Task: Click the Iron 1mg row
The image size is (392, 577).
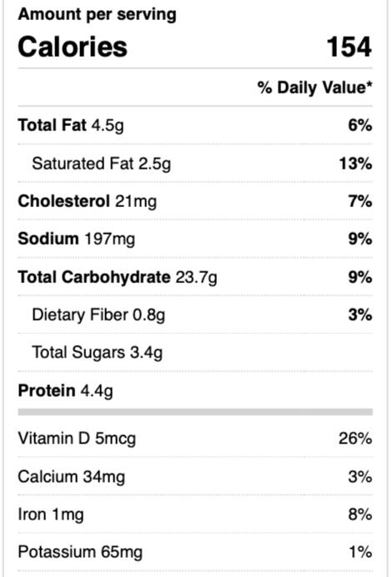Action: [195, 514]
